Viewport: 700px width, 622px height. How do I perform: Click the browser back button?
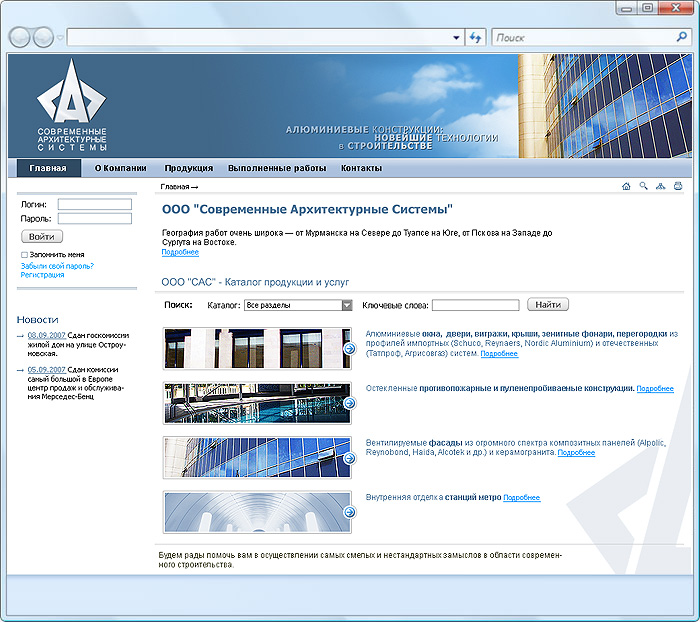[20, 38]
